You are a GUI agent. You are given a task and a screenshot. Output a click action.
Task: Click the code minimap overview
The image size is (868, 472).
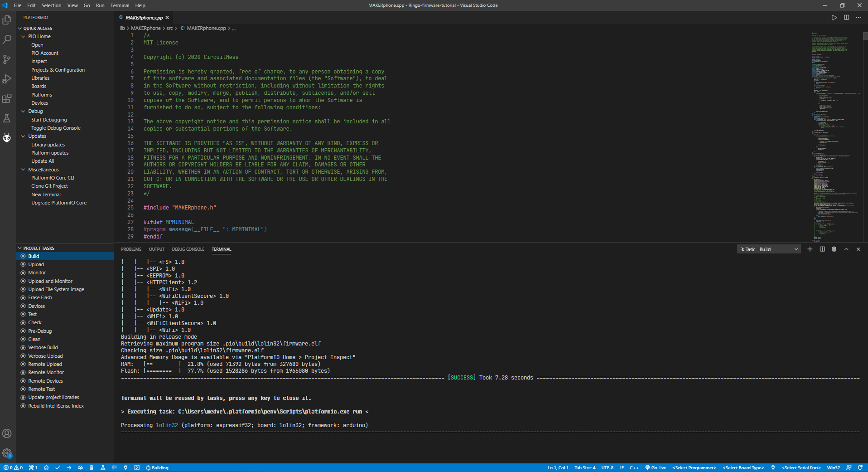836,136
